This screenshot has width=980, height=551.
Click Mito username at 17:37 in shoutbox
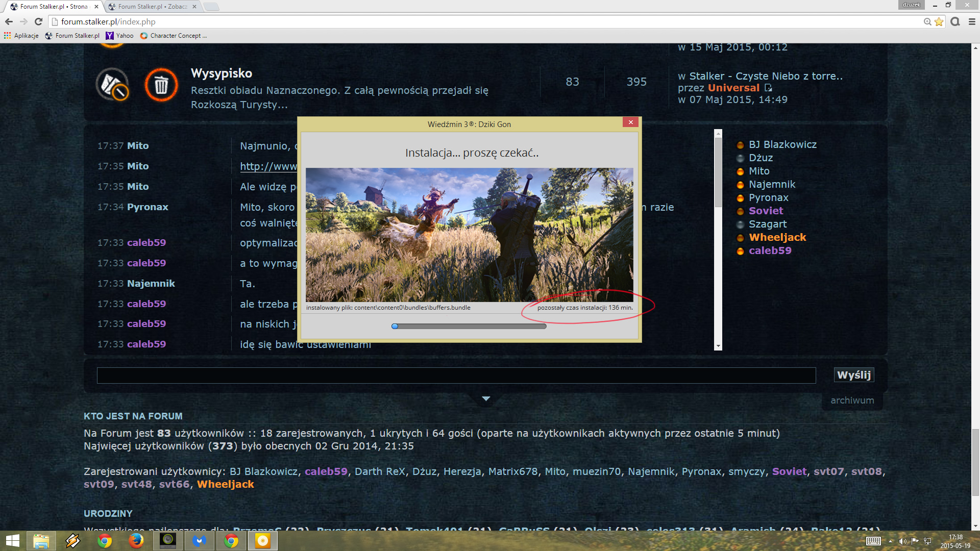pos(138,146)
